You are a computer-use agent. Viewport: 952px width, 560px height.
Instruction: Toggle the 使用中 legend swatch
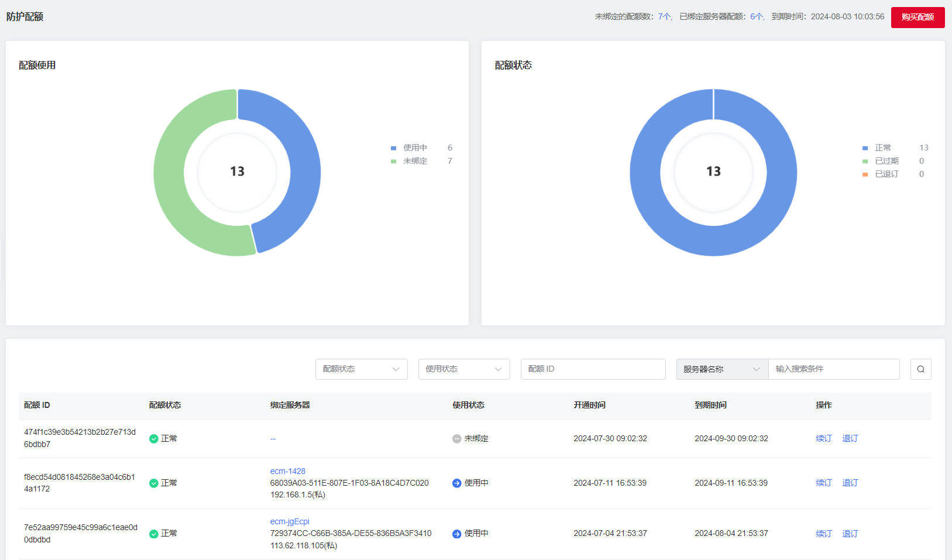pos(394,148)
